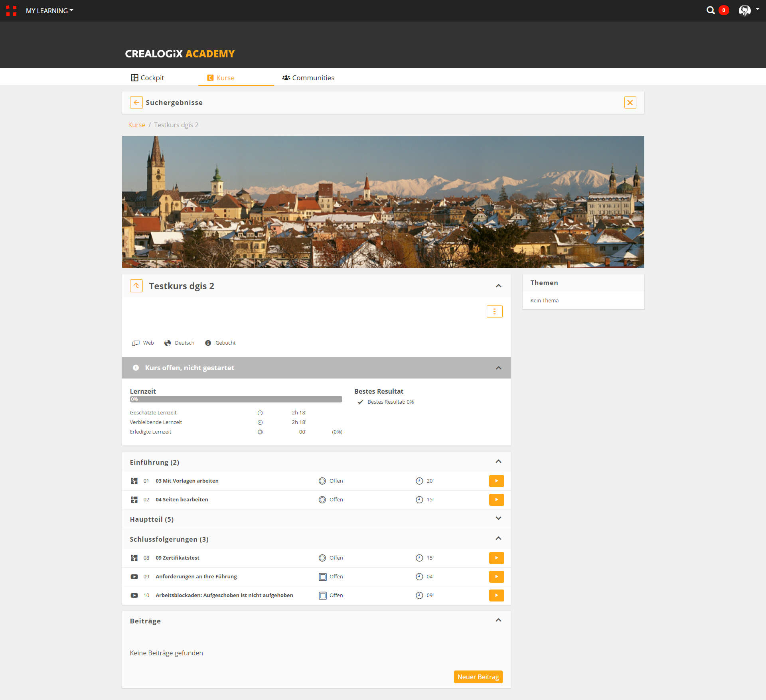The height and width of the screenshot is (700, 766).
Task: Open the user avatar menu
Action: point(745,10)
